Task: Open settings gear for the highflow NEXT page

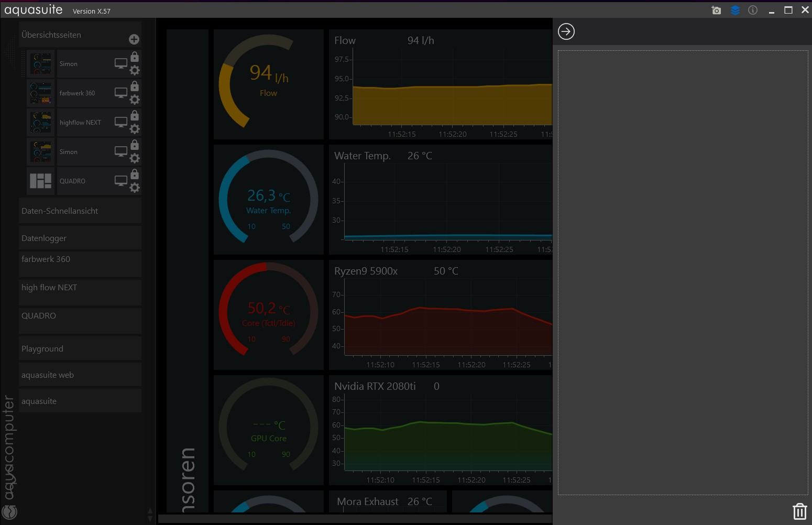Action: pos(135,129)
